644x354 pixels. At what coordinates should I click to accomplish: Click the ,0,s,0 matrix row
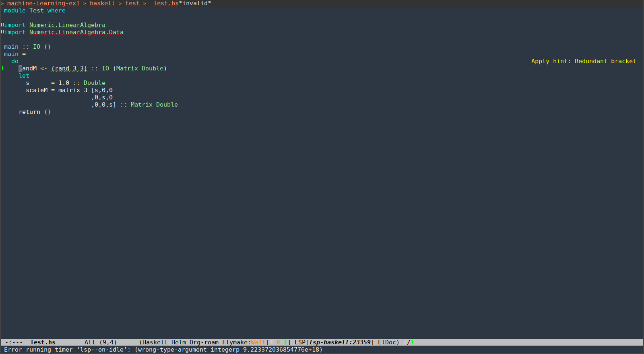tap(102, 97)
